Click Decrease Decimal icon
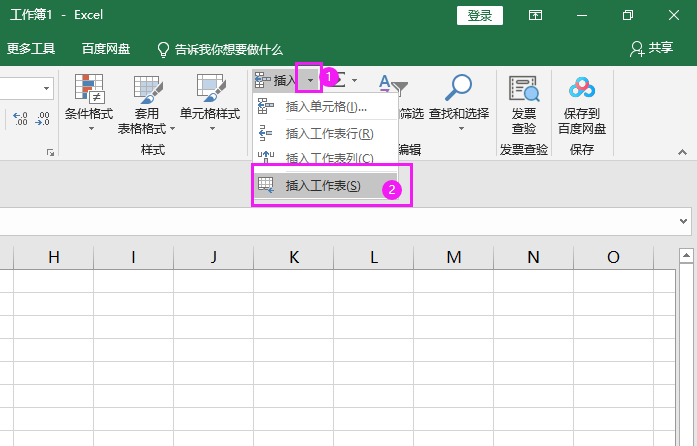Screen dimensions: 697x446 [43, 119]
